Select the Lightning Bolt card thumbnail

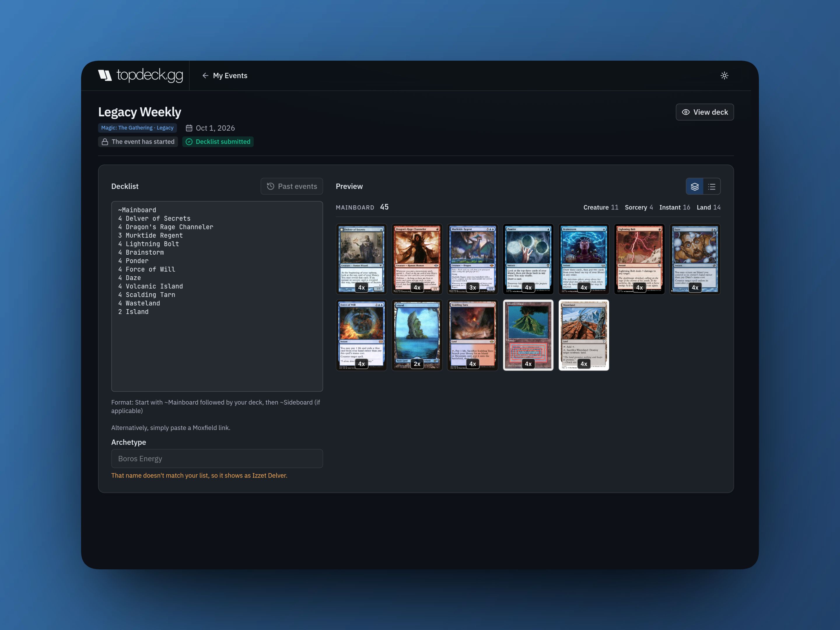(639, 259)
